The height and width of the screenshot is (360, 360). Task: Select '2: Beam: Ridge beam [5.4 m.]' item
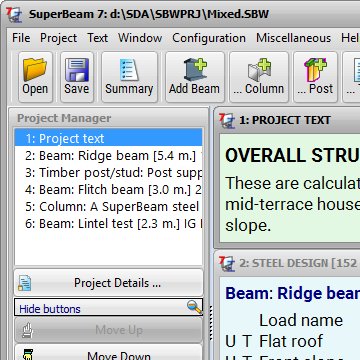[x=108, y=156]
